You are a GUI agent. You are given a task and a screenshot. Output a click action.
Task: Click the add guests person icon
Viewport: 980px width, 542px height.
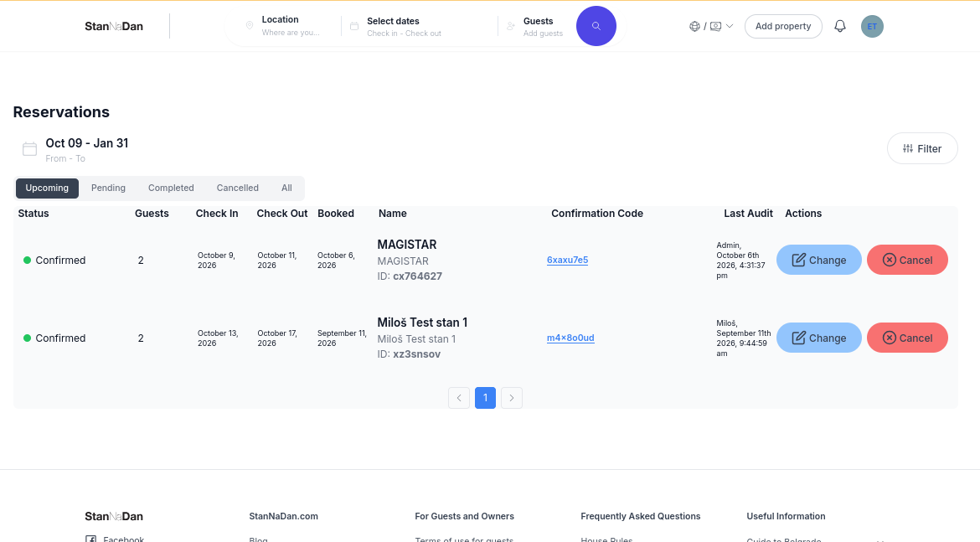point(511,26)
